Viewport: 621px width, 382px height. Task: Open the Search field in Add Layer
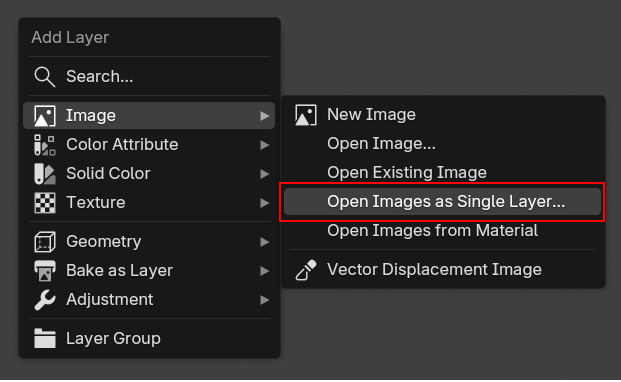[149, 77]
